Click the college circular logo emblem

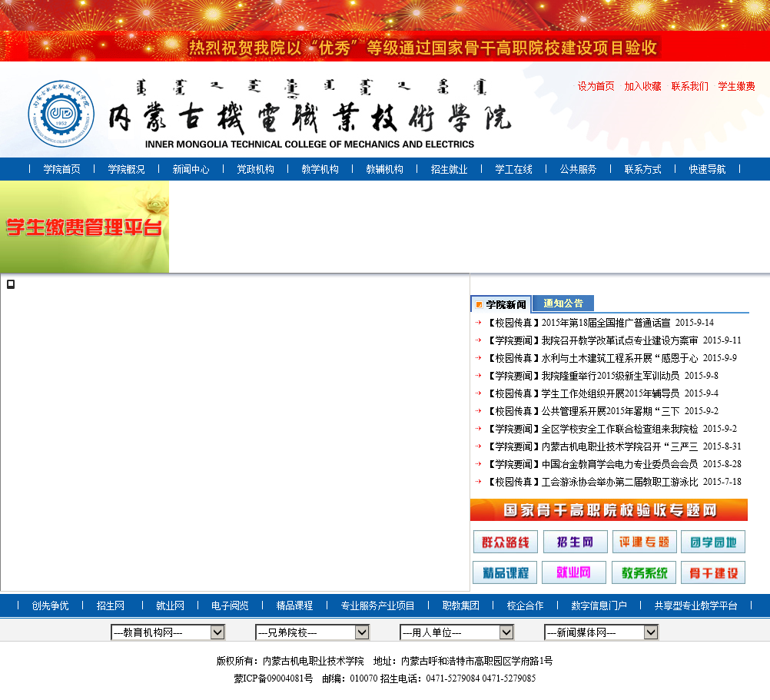[61, 114]
